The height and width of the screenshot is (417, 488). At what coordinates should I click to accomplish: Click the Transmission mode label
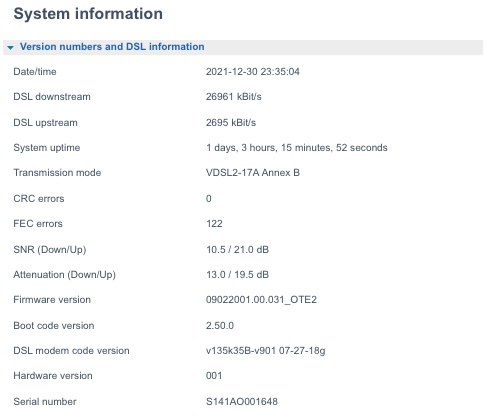[x=57, y=173]
